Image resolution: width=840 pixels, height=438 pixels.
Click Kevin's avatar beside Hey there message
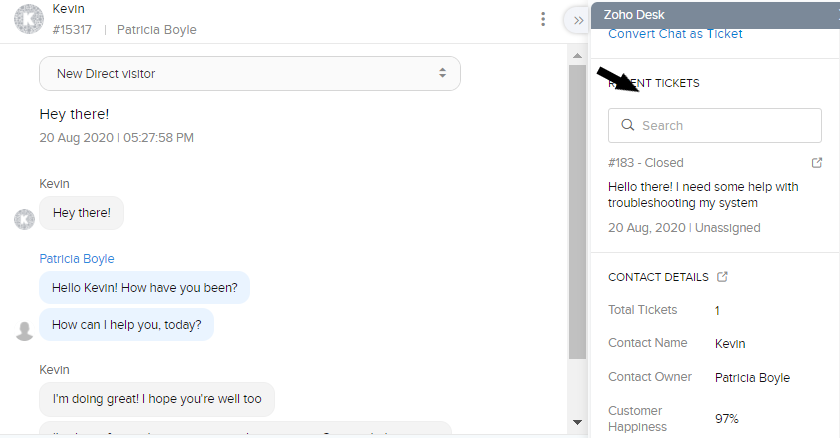24,220
